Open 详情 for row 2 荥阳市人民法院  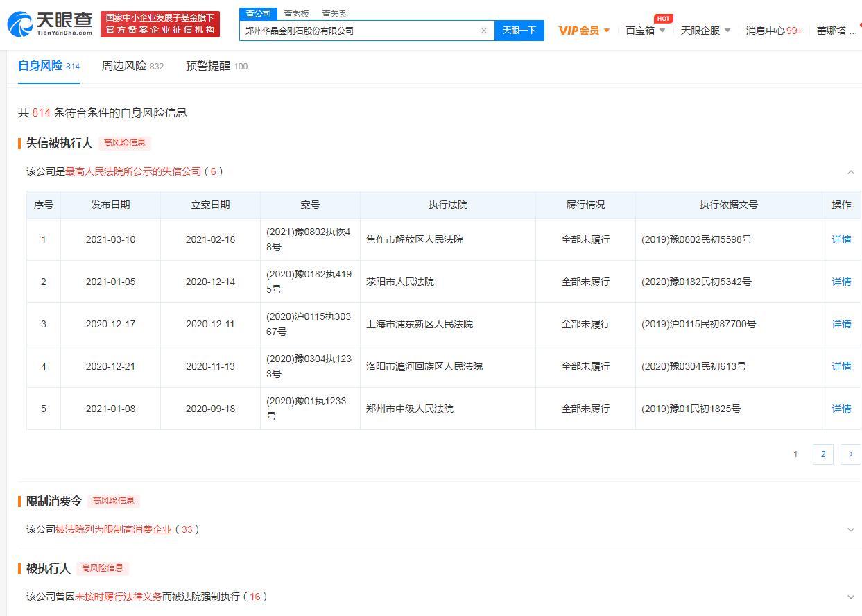pos(841,282)
